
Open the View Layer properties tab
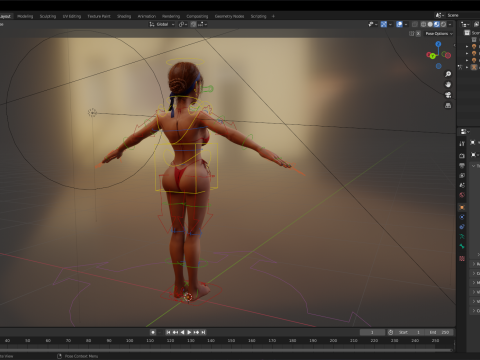click(x=462, y=175)
